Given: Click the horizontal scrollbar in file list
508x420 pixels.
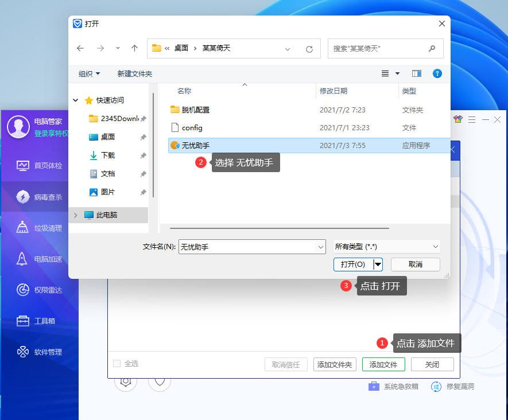Looking at the screenshot, I should [280, 228].
